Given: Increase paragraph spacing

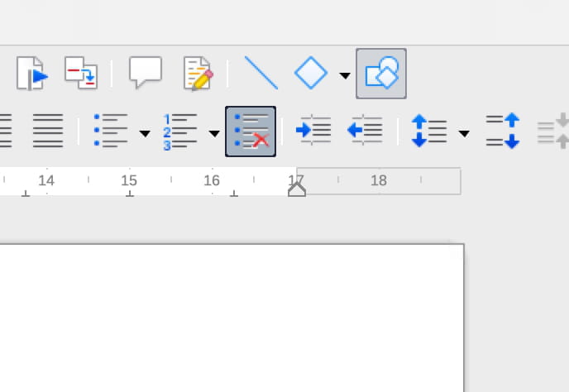Looking at the screenshot, I should coord(503,131).
